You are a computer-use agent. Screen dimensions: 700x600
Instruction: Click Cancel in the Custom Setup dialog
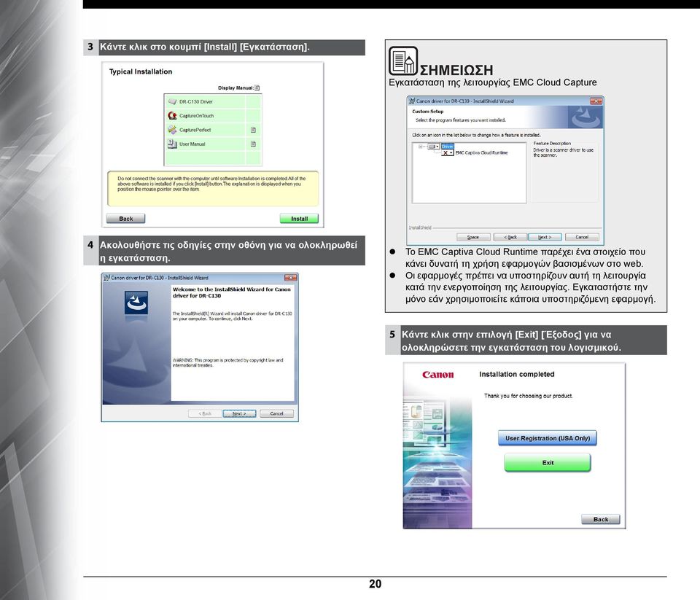pyautogui.click(x=582, y=237)
